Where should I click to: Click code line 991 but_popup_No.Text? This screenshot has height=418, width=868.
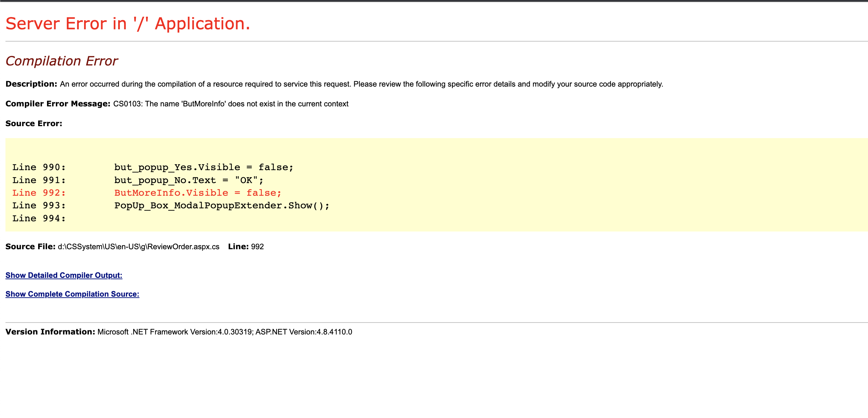(x=189, y=180)
